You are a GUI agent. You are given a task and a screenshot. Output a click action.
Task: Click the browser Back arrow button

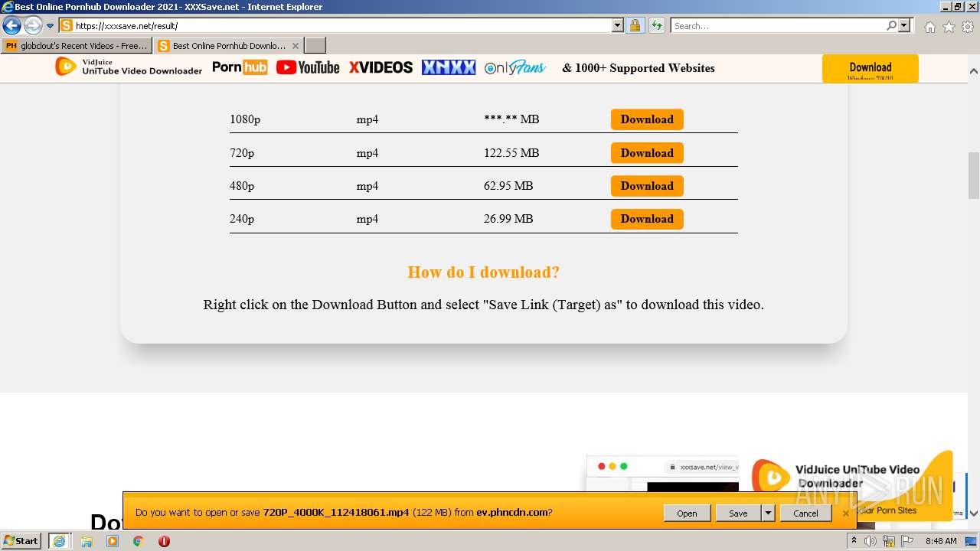11,25
